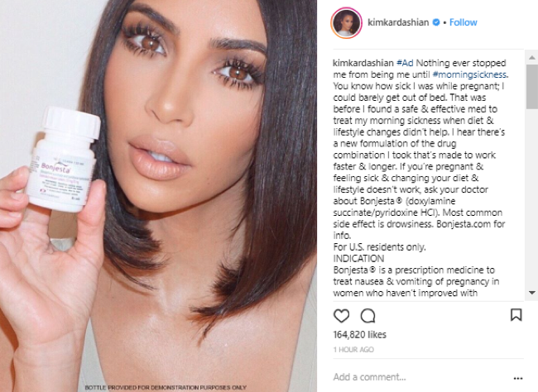Open comments with speech bubble icon

[367, 316]
